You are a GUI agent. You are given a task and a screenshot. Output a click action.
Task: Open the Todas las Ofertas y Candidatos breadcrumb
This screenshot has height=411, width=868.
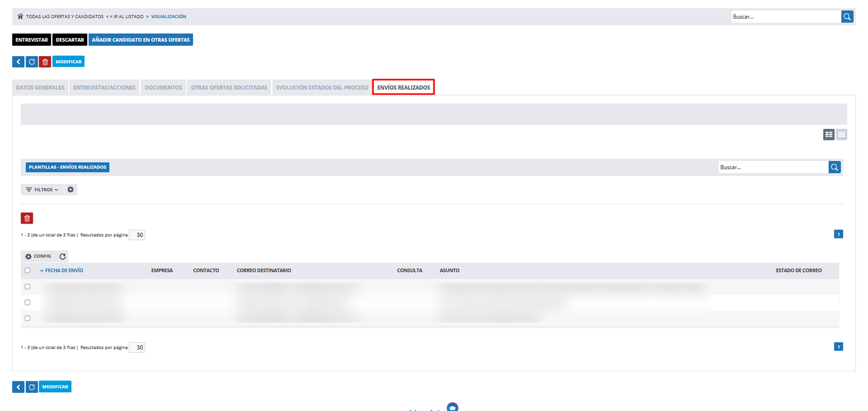click(x=64, y=16)
